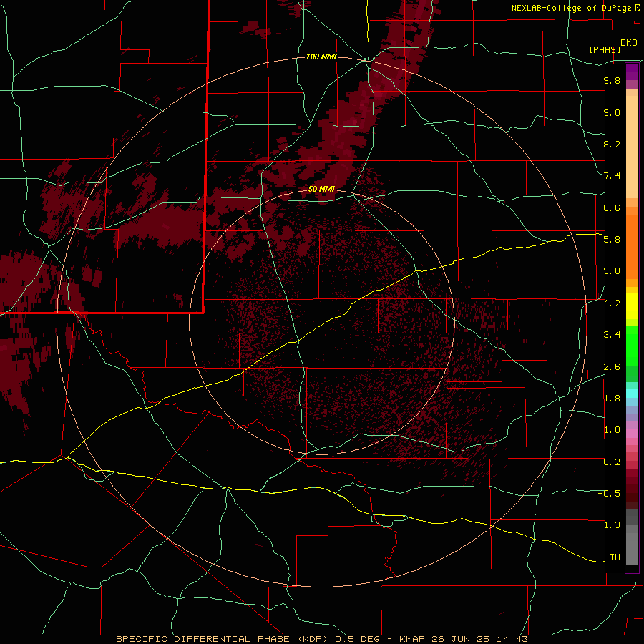The width and height of the screenshot is (644, 644).
Task: Click the 3.4 legend value
Action: [x=612, y=335]
